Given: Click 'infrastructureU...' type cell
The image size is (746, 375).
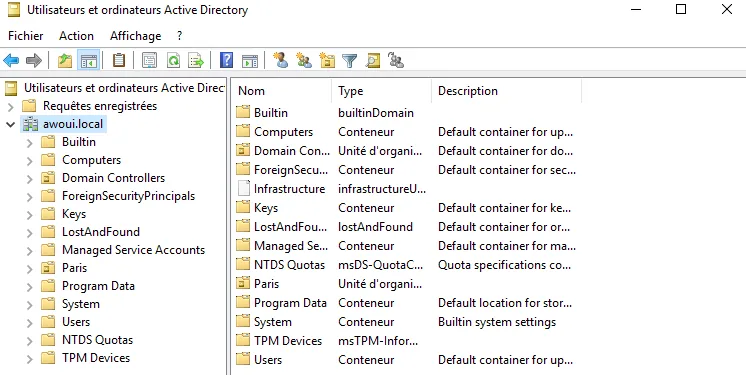Looking at the screenshot, I should [382, 189].
